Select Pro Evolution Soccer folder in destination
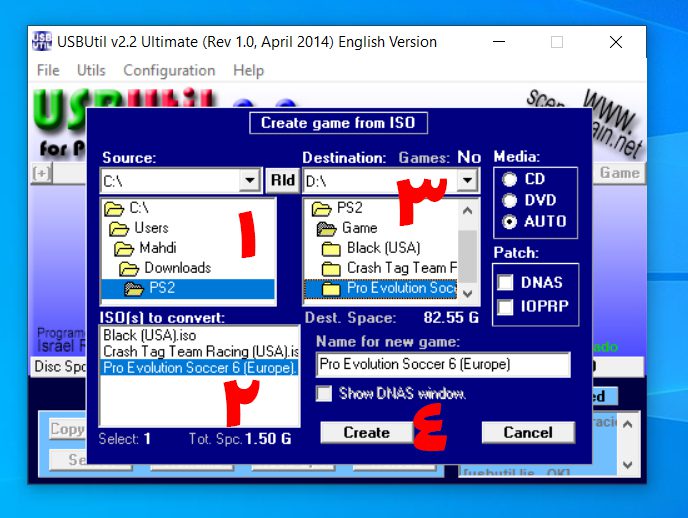The image size is (688, 518). tap(380, 289)
